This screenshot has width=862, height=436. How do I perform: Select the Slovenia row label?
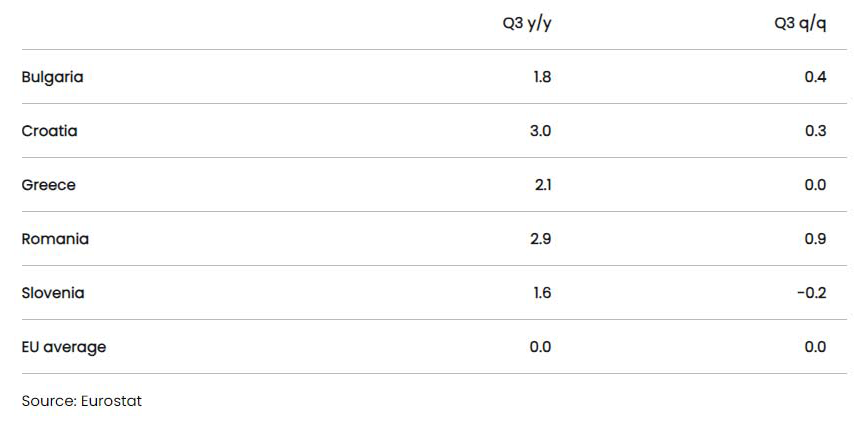53,292
